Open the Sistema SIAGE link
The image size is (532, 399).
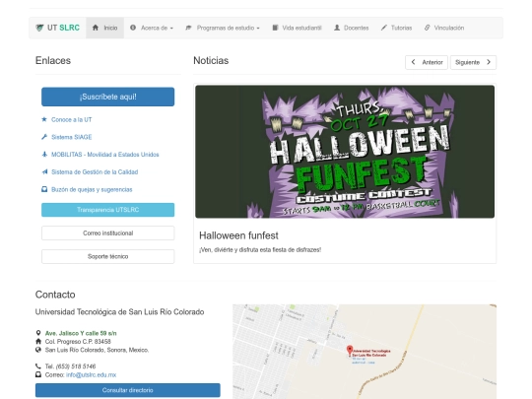72,137
